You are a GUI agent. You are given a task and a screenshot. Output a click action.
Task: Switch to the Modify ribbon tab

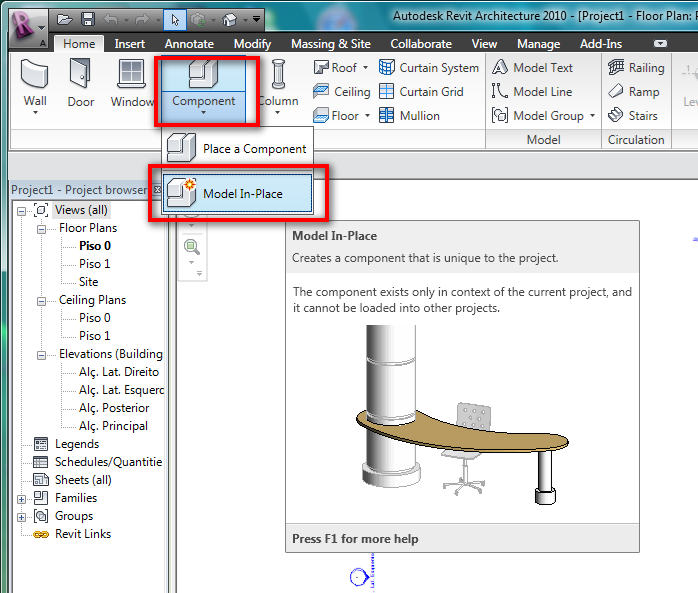(x=252, y=44)
